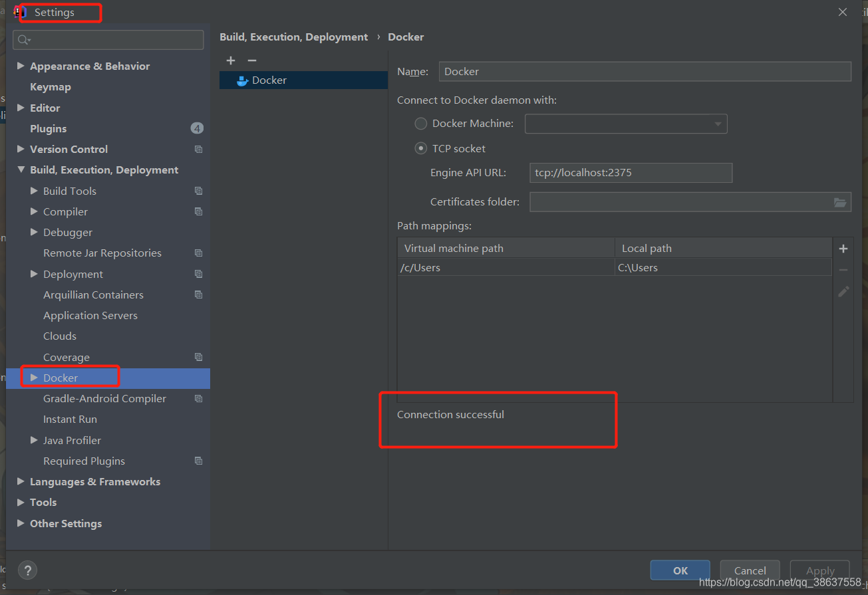868x595 pixels.
Task: Click project-level icon next to Version Control
Action: 198,150
